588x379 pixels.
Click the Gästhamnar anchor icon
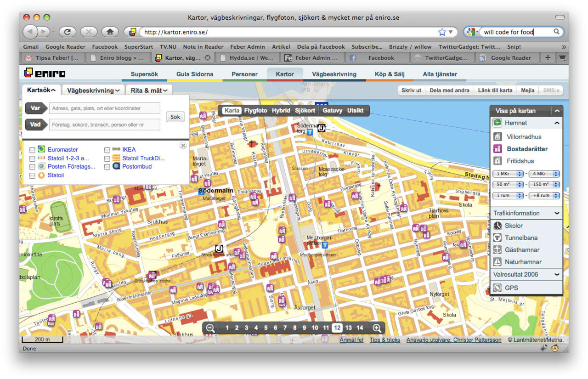coord(497,250)
